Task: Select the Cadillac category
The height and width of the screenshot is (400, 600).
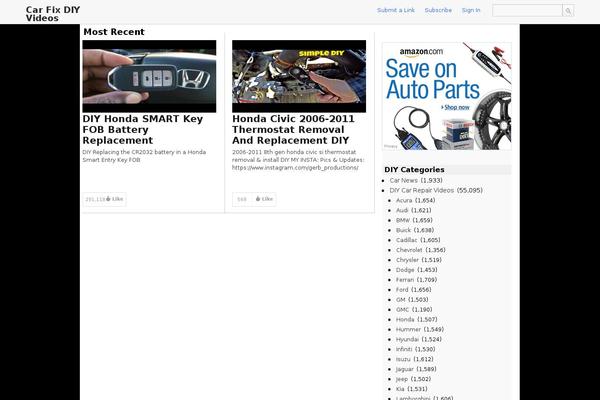Action: tap(406, 240)
